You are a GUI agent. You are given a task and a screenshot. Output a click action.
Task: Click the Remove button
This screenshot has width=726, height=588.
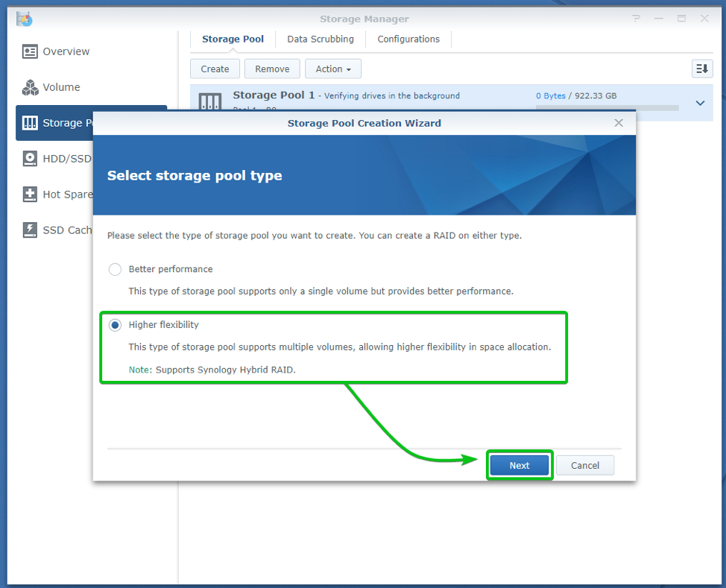(272, 69)
